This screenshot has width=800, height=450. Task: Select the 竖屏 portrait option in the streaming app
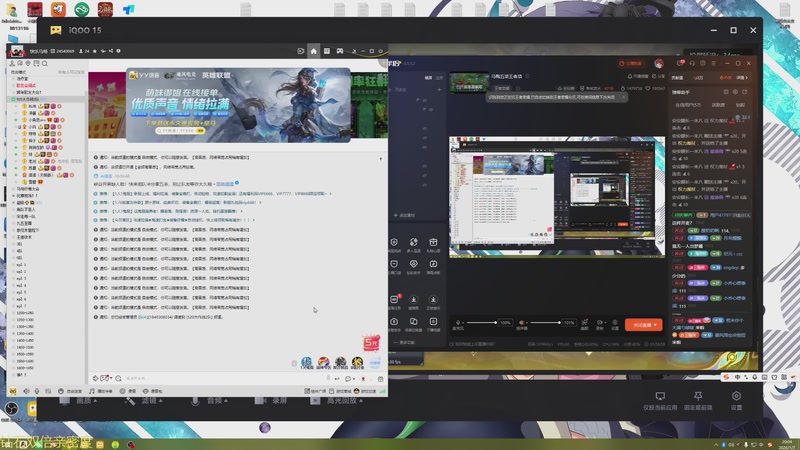coord(439,78)
